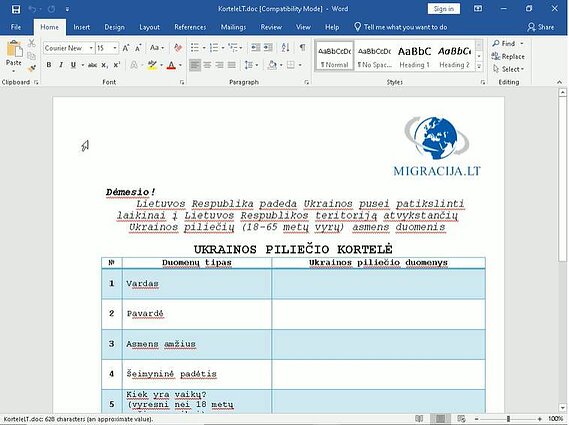Screen dimensions: 569x425
Task: Open the bullets list dropdown
Action: click(204, 48)
